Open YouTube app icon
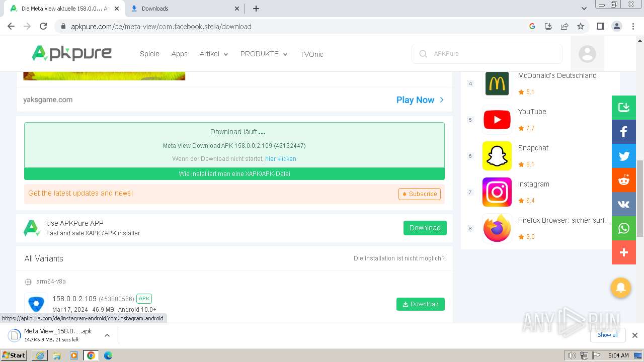Viewport: 644px width, 362px height. pos(497,120)
